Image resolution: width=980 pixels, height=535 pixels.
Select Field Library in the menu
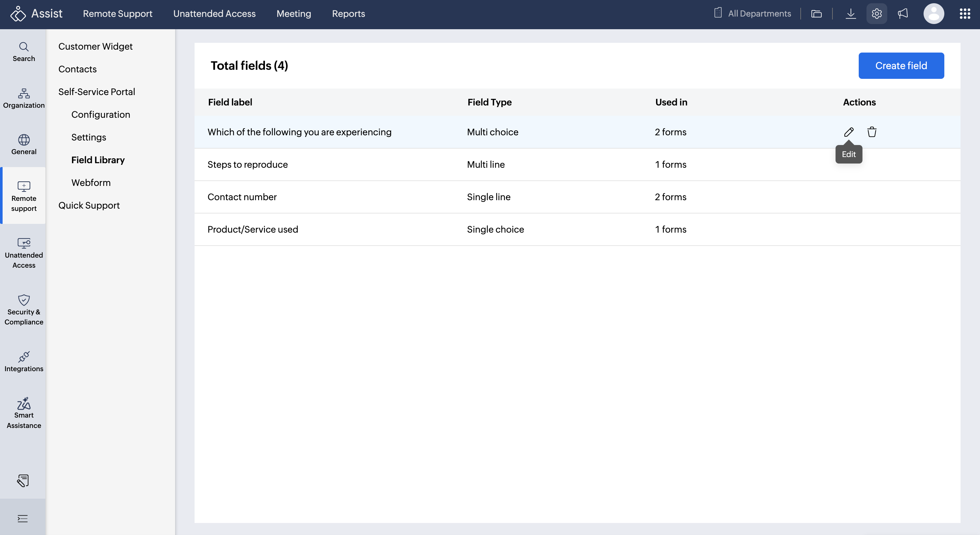[x=98, y=160]
